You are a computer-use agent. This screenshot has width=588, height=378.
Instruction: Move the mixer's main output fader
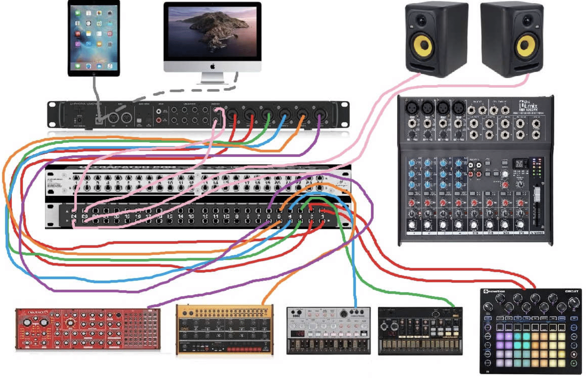tap(537, 194)
